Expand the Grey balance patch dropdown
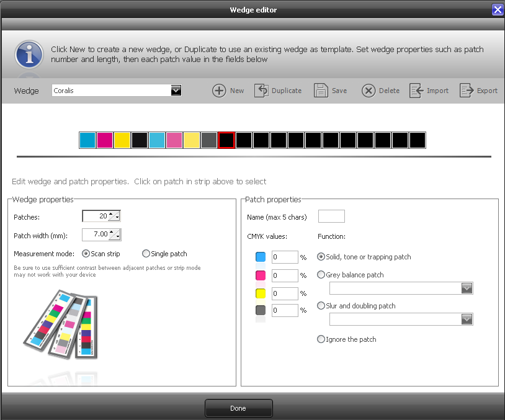The width and height of the screenshot is (505, 420). tap(467, 288)
